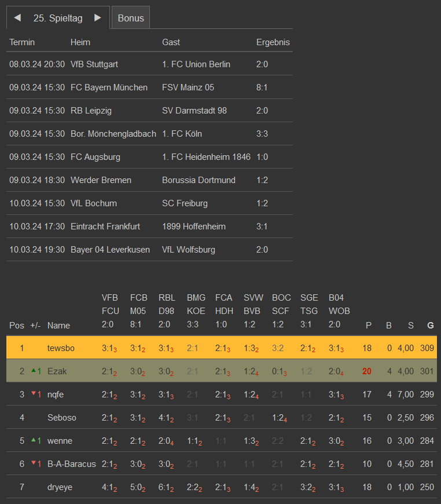Open B-A-Baracus profile link

pyautogui.click(x=72, y=464)
